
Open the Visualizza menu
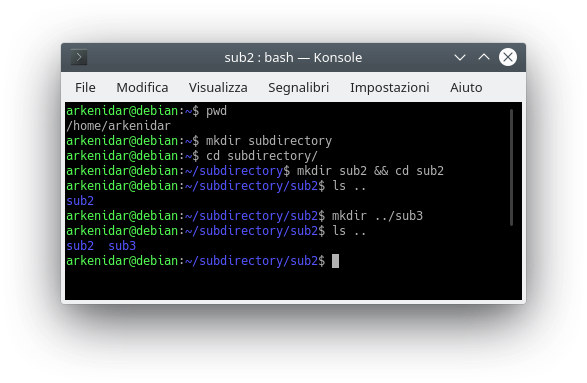[218, 88]
